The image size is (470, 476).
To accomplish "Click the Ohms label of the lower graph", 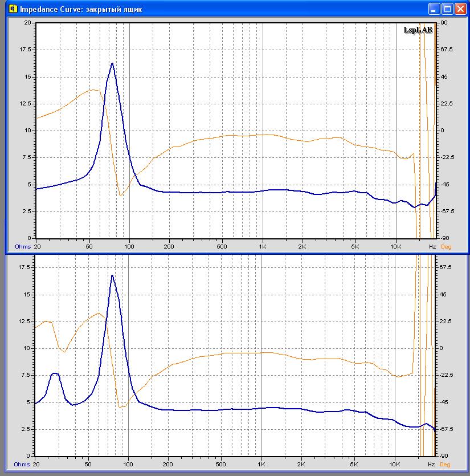I will [22, 465].
